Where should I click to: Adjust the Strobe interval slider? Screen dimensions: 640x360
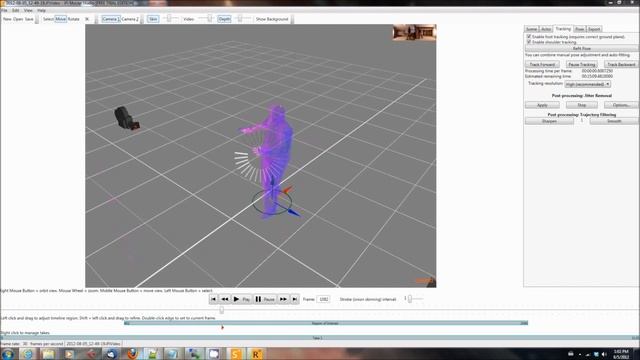click(x=410, y=299)
